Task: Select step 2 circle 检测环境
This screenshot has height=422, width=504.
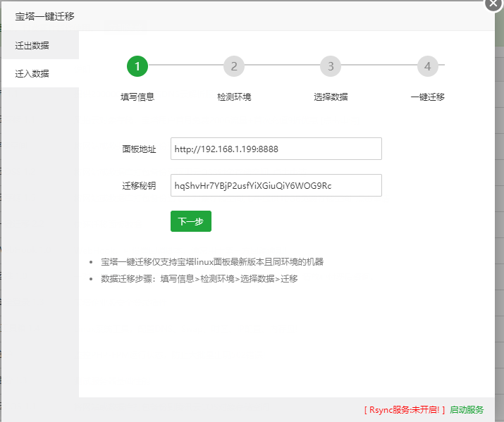Action: click(x=234, y=66)
